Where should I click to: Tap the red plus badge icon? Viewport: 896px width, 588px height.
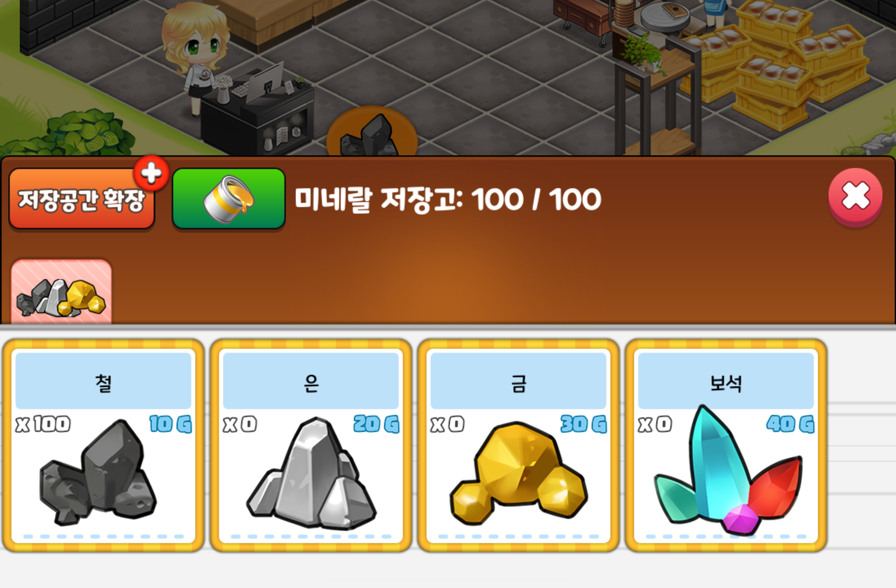(151, 173)
